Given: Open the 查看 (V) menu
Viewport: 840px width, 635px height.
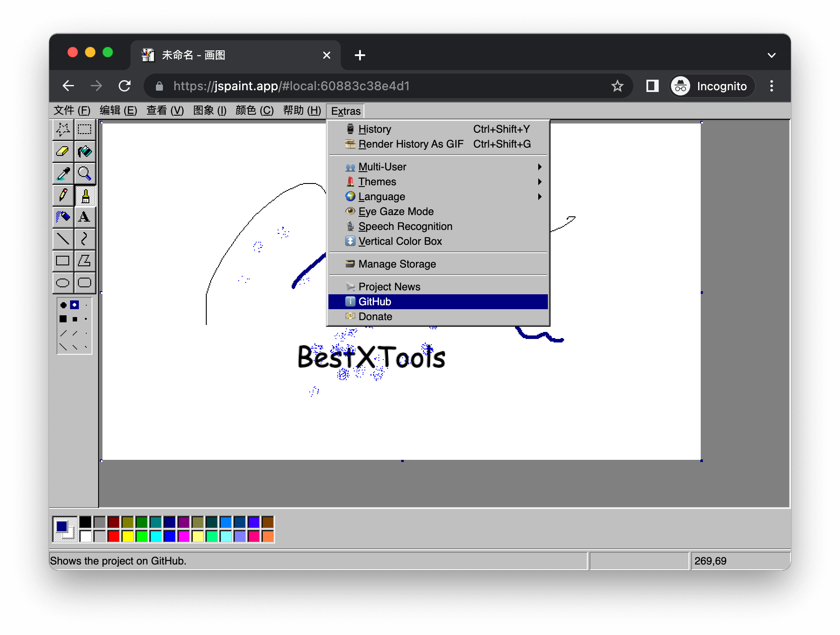Looking at the screenshot, I should (165, 111).
